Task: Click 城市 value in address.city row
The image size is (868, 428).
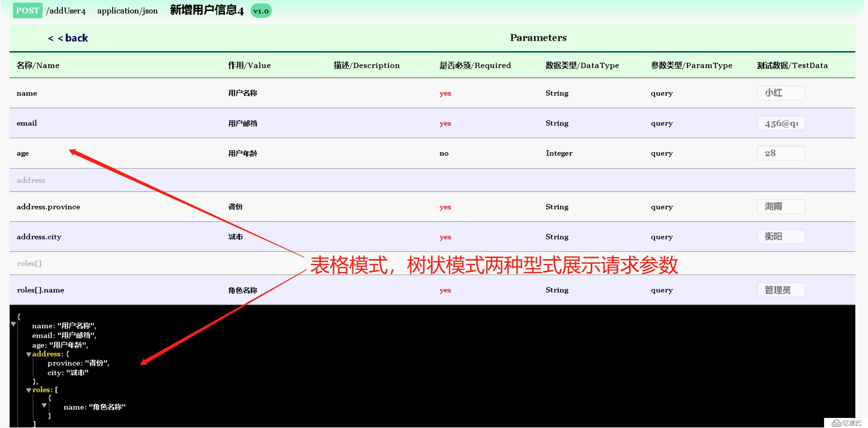Action: tap(235, 237)
